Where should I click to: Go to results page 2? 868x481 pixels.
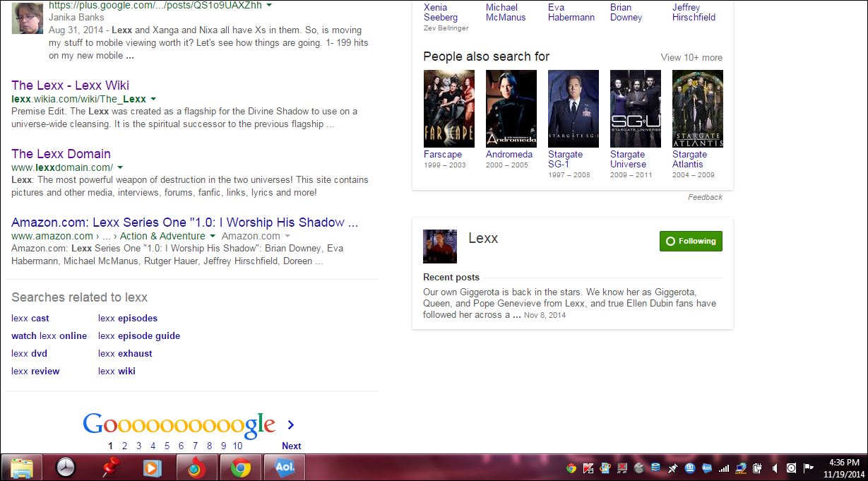[x=124, y=446]
